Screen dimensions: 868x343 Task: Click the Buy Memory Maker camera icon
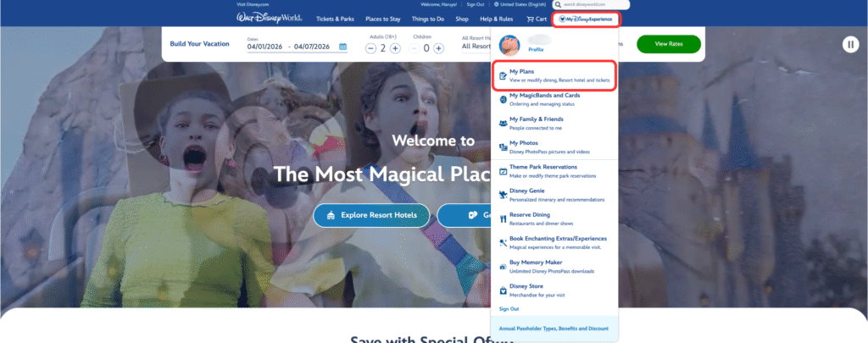(x=503, y=266)
